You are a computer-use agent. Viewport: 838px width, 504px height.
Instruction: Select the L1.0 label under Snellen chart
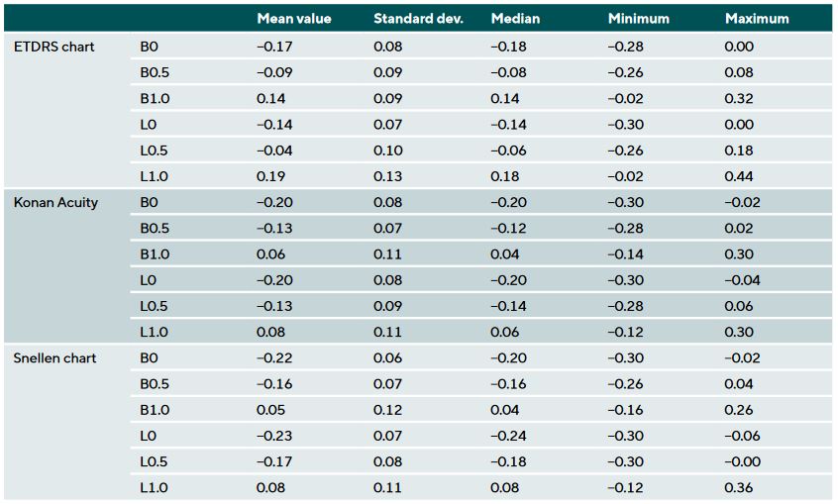(x=156, y=487)
